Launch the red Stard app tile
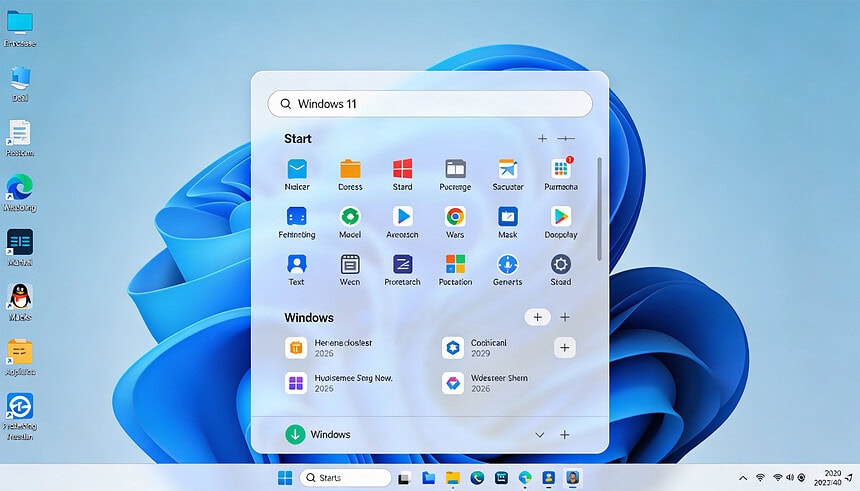Screen dimensions: 860x491 click(402, 169)
